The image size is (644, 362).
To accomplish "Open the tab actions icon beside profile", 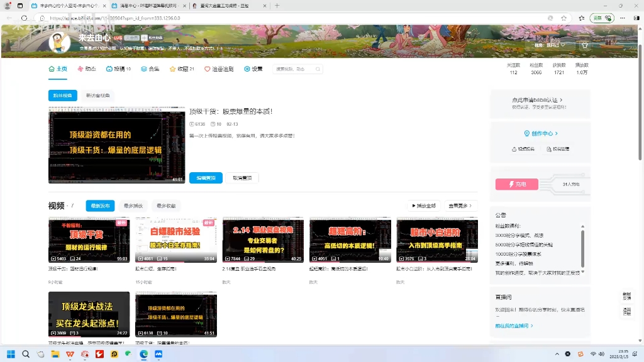I will tap(19, 6).
